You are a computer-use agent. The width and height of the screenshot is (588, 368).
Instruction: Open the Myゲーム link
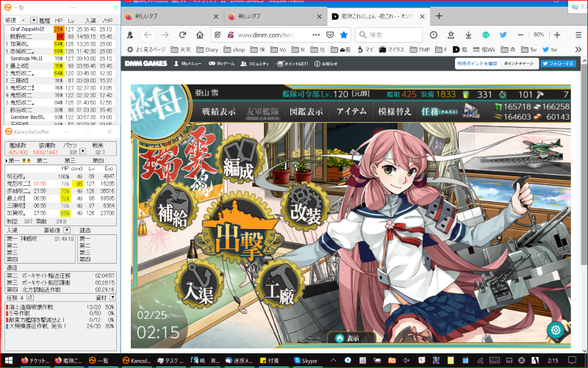pos(222,64)
